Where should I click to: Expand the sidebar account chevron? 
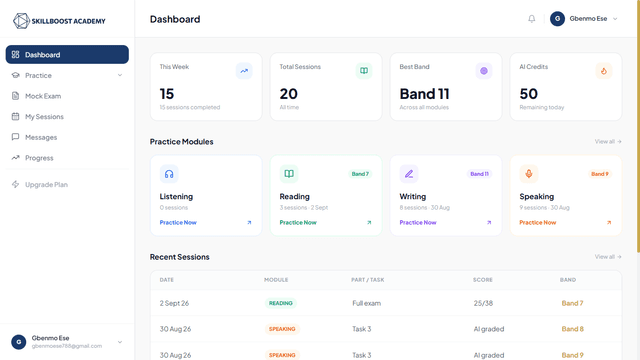tap(120, 342)
